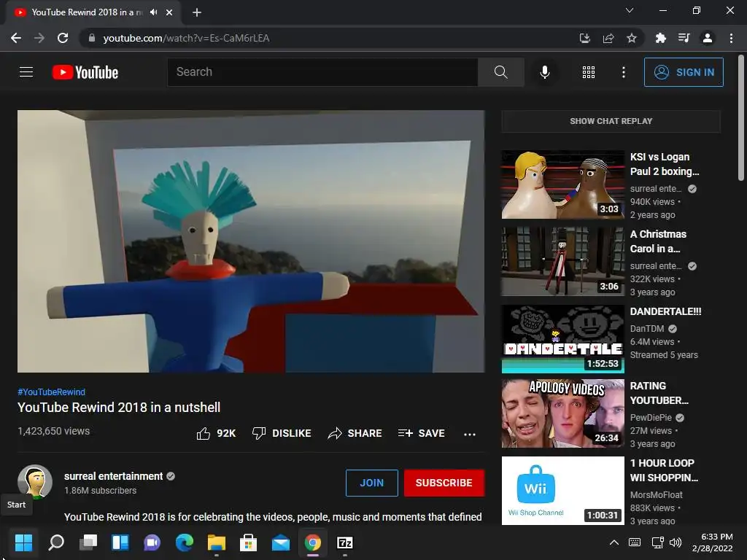Switch to the YouTube Rewind 2018 tab
The width and height of the screenshot is (747, 560).
click(88, 12)
